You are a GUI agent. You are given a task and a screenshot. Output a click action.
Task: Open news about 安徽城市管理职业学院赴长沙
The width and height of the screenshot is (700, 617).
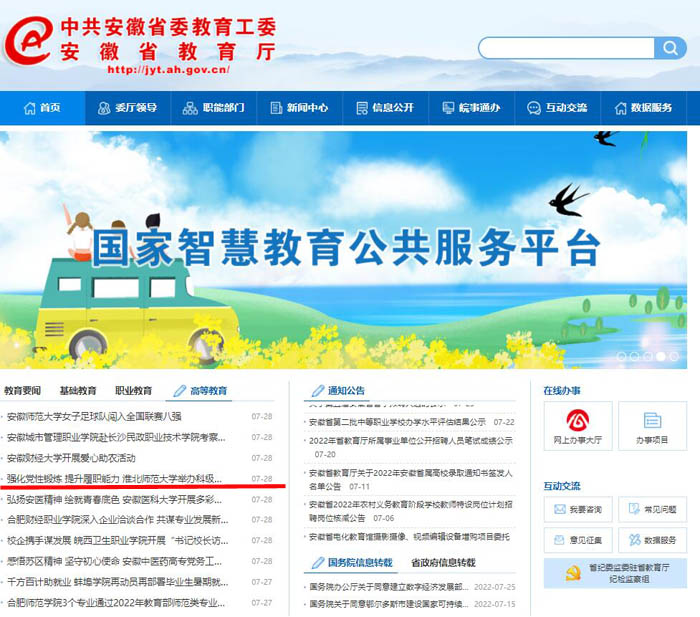116,437
